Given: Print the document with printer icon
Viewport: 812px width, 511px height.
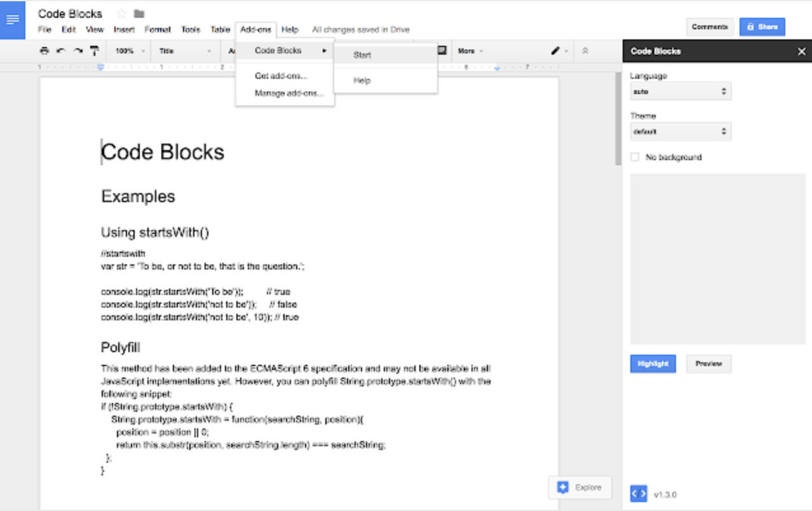Looking at the screenshot, I should point(44,51).
